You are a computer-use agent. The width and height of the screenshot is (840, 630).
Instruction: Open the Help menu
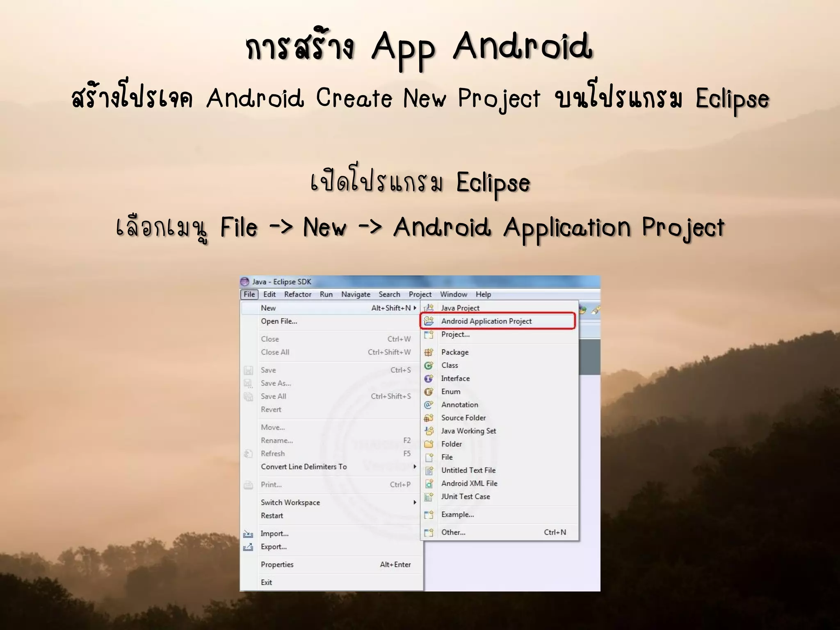point(483,294)
